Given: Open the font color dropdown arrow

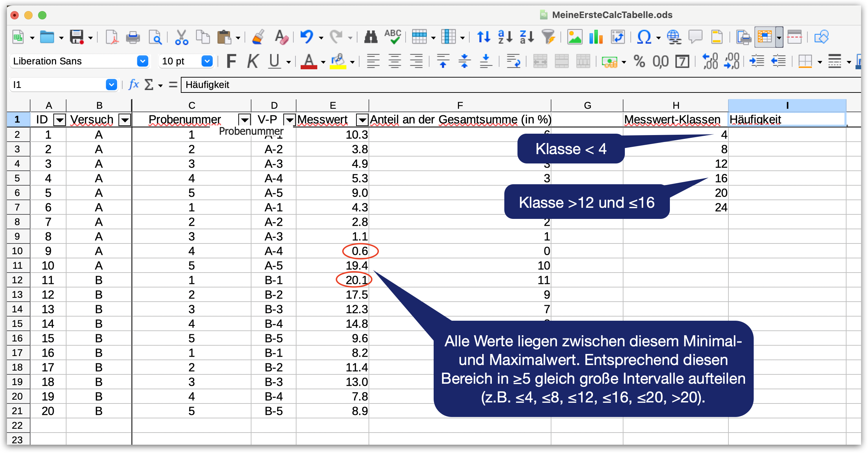Looking at the screenshot, I should point(323,61).
